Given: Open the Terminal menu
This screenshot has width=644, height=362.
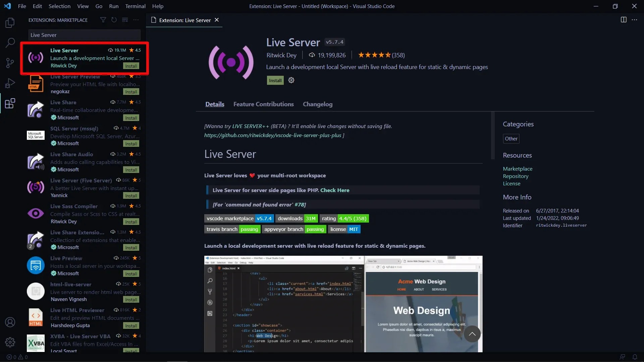Looking at the screenshot, I should click(x=135, y=6).
